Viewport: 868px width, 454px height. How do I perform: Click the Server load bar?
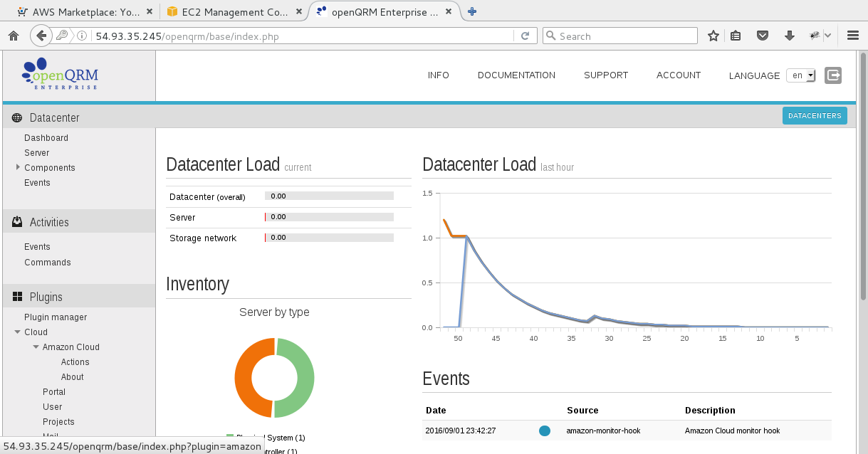click(x=329, y=217)
